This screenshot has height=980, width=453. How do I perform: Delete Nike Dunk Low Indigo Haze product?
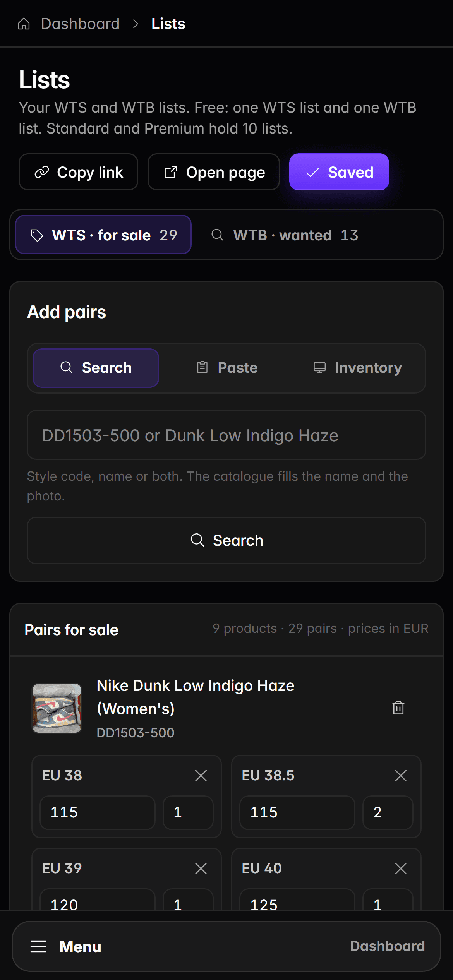398,708
